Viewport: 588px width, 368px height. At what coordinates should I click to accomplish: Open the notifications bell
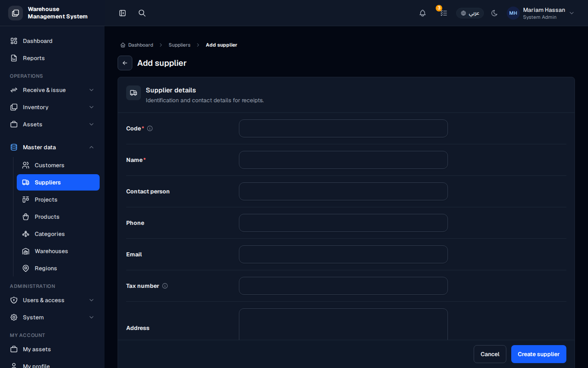[x=423, y=13]
